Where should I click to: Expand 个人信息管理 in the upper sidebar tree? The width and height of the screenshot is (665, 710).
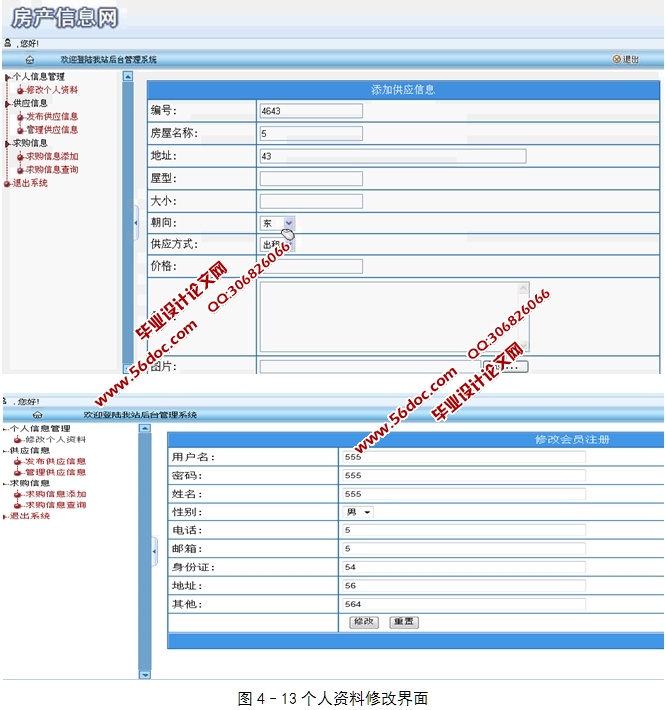coord(8,77)
